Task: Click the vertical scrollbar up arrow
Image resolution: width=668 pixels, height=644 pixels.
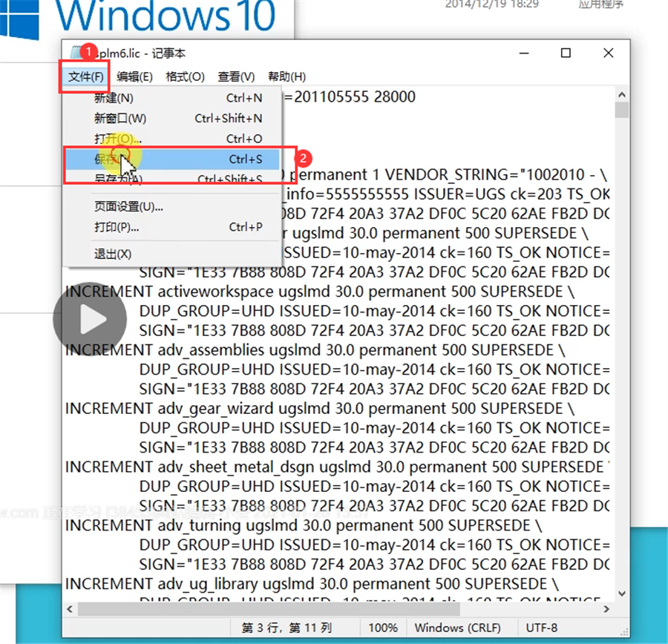Action: (x=621, y=94)
